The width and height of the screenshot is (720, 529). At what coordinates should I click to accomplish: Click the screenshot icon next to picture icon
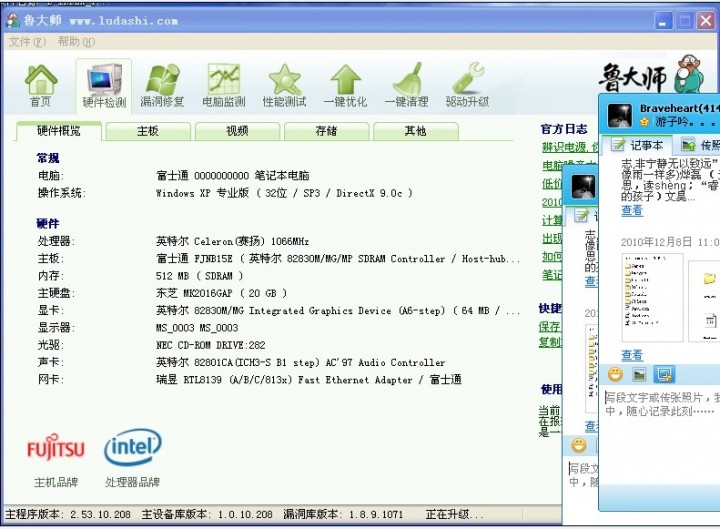point(663,374)
